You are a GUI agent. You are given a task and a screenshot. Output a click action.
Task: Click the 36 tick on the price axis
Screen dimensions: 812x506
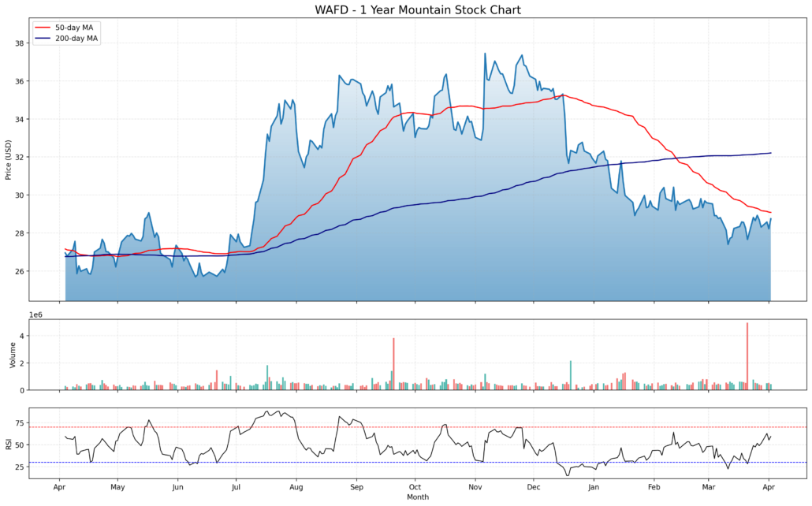point(20,81)
